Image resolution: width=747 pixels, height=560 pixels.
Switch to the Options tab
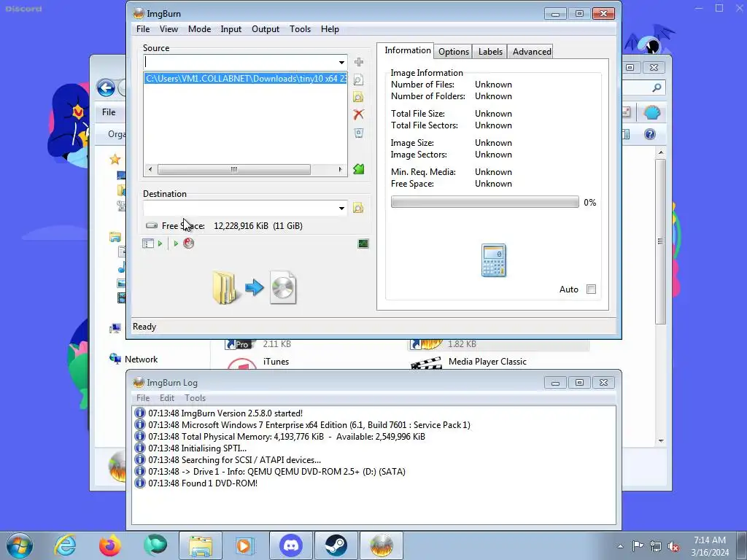454,52
